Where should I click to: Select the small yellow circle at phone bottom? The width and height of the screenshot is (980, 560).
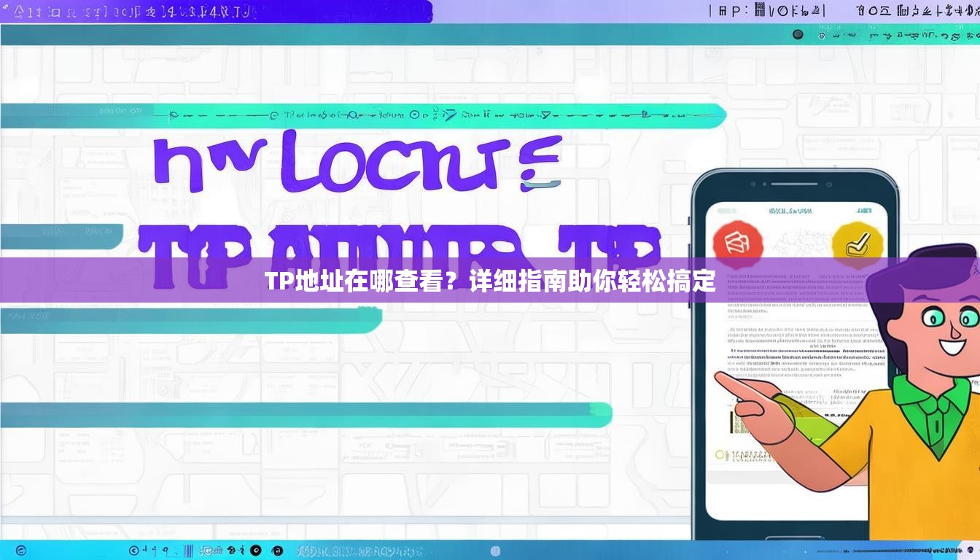click(x=720, y=455)
